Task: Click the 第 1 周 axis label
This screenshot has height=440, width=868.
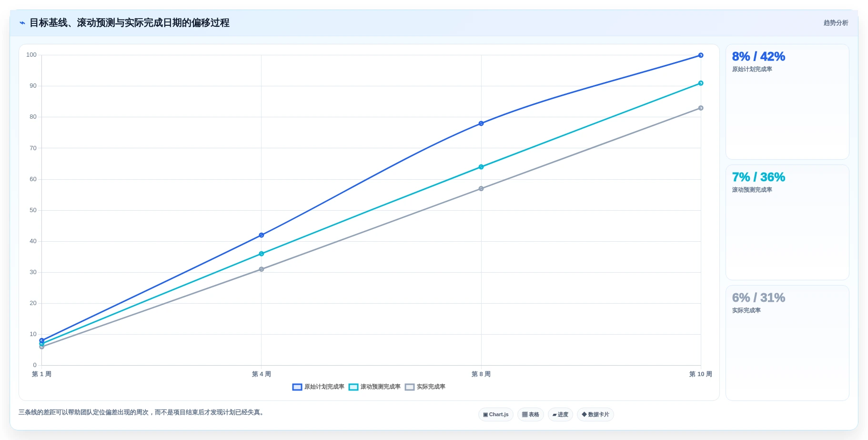Action: click(x=41, y=374)
